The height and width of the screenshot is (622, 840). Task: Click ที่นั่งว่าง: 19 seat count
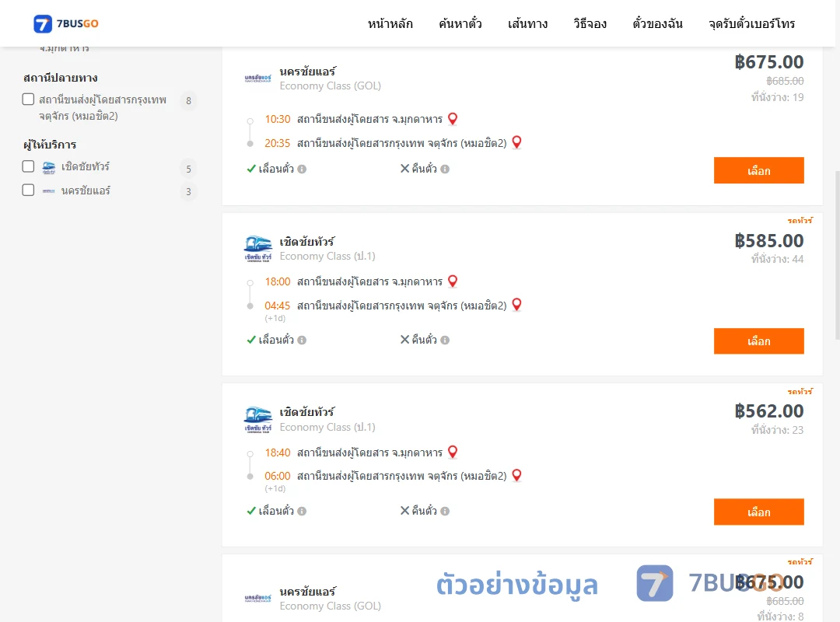[x=777, y=97]
